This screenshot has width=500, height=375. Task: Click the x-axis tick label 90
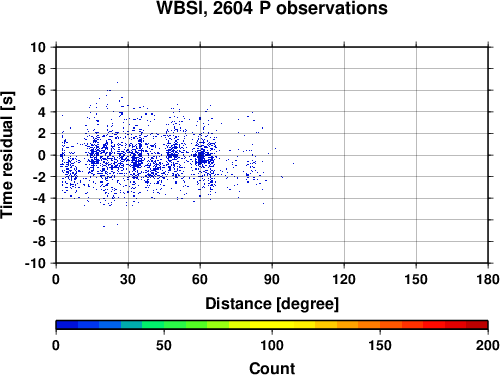(x=272, y=279)
